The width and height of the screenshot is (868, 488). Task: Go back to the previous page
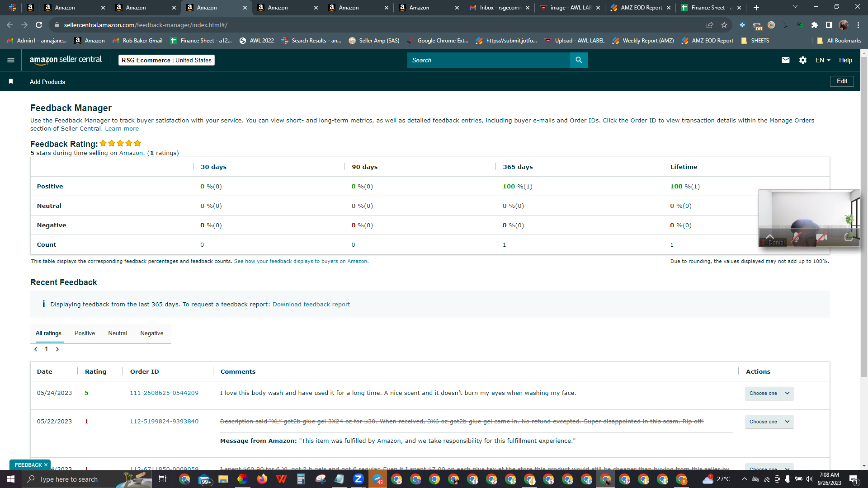coord(10,25)
